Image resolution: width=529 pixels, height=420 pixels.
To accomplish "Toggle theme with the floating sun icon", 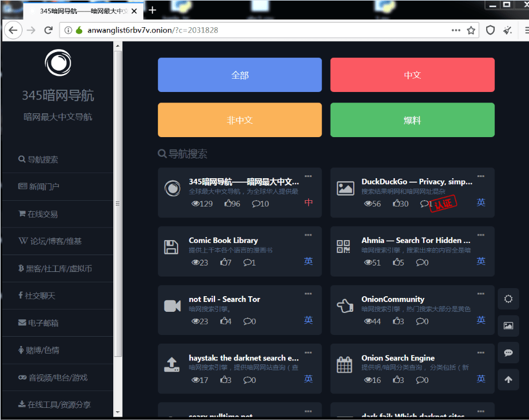I will (x=508, y=299).
